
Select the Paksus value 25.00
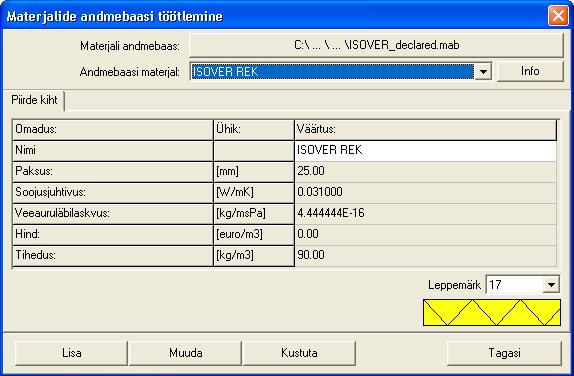425,171
